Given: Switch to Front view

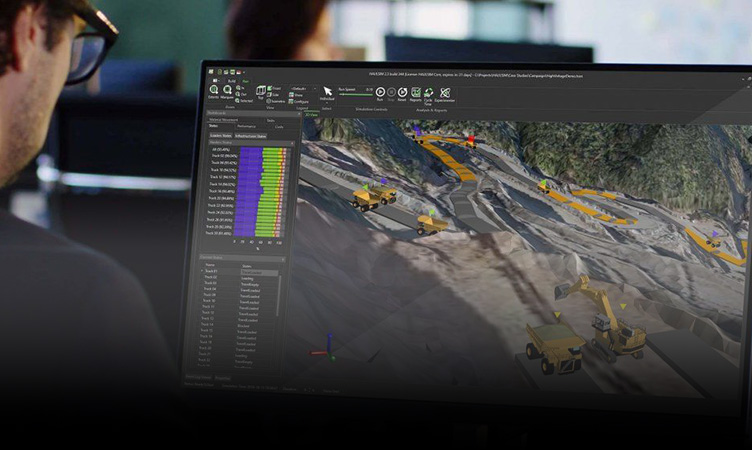Looking at the screenshot, I should [274, 88].
